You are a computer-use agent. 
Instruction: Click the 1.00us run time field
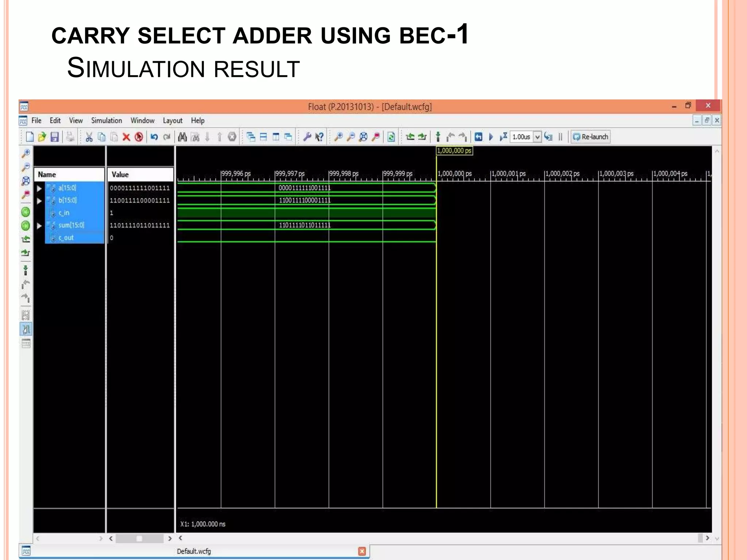click(x=522, y=137)
